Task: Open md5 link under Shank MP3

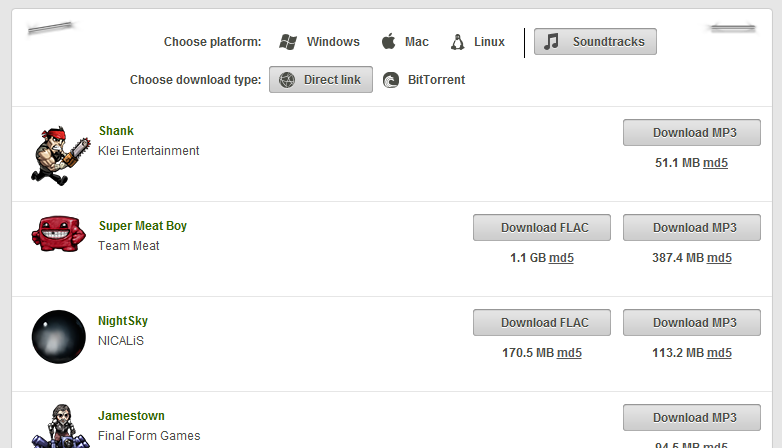Action: [715, 162]
